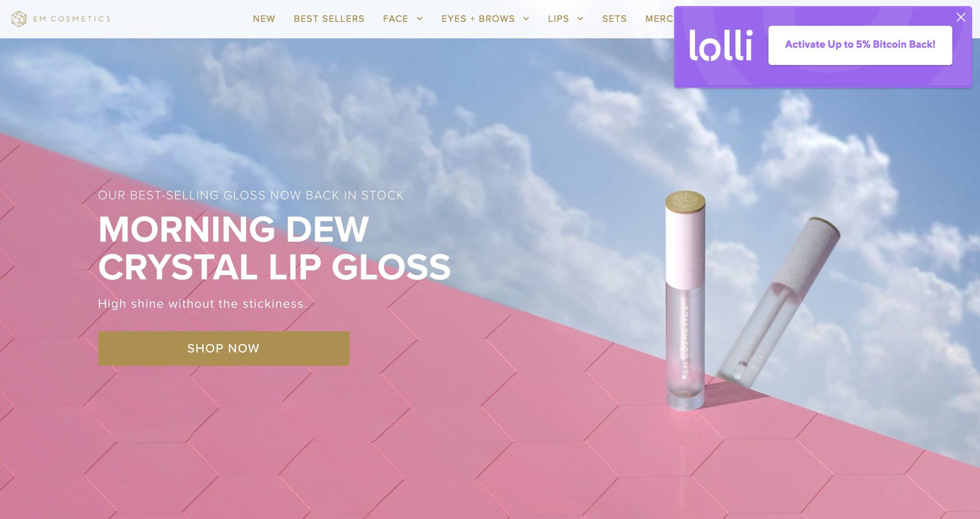980x519 pixels.
Task: Click the upright pink-capped lip gloss tube
Action: (x=685, y=301)
